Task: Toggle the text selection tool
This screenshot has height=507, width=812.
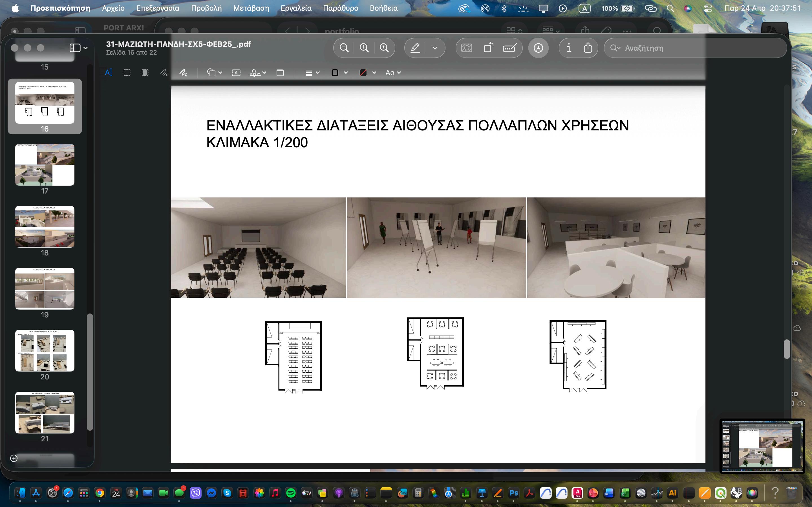Action: [x=109, y=73]
